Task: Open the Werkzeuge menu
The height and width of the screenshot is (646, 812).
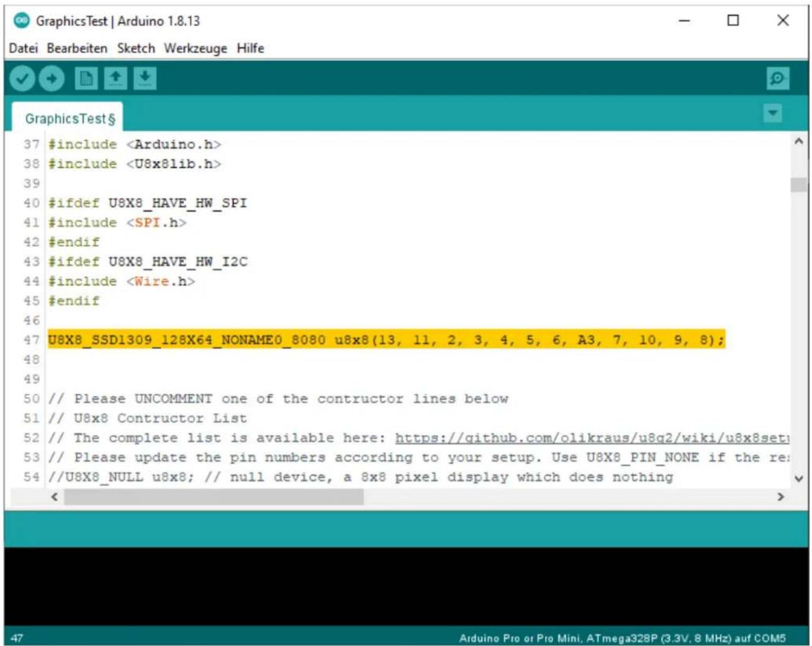Action: 195,48
